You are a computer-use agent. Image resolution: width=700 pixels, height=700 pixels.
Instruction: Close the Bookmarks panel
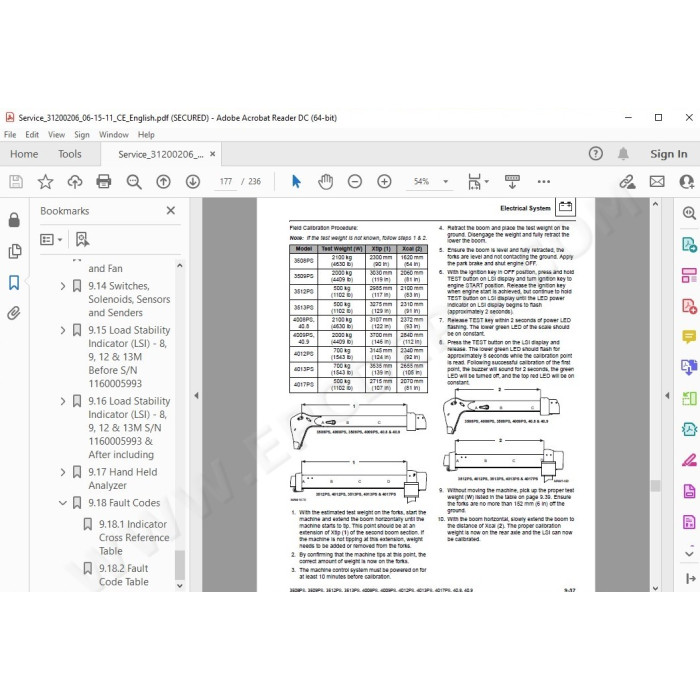point(171,210)
